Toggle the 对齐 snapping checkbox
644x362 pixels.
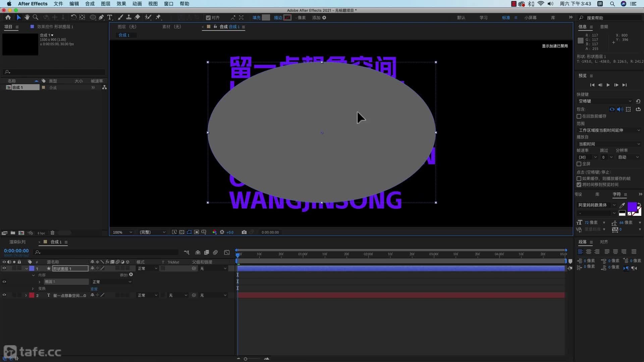pyautogui.click(x=208, y=18)
